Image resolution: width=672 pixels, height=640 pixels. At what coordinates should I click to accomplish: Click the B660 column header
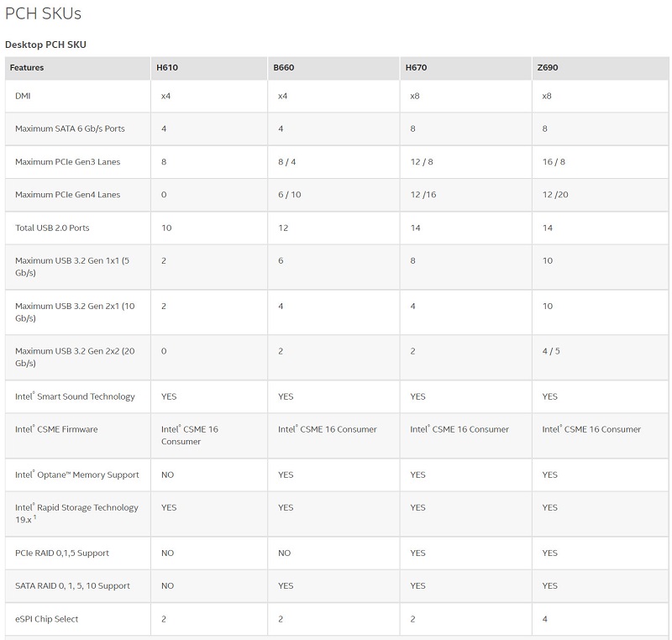click(283, 67)
